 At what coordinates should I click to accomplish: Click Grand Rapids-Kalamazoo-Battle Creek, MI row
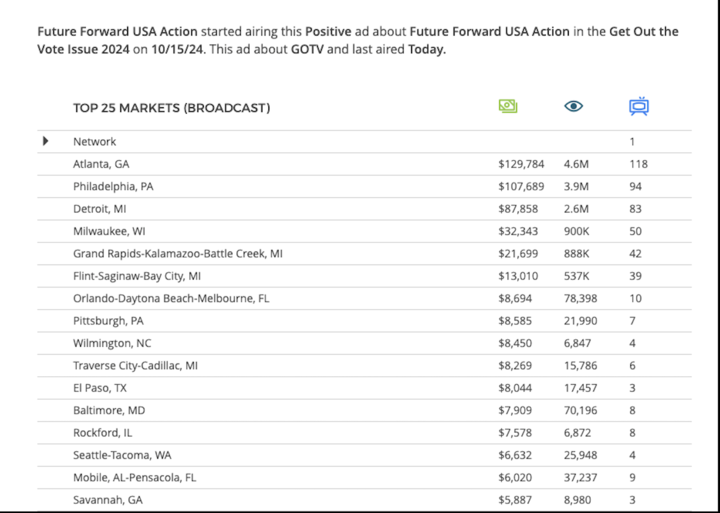click(x=177, y=254)
